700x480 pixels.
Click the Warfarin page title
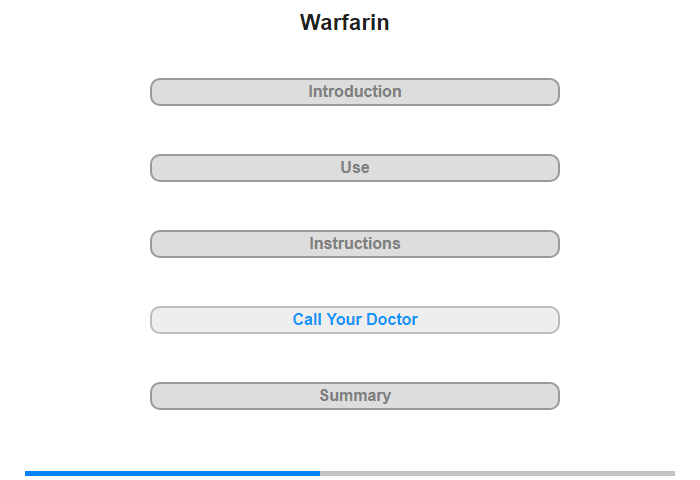pyautogui.click(x=344, y=22)
